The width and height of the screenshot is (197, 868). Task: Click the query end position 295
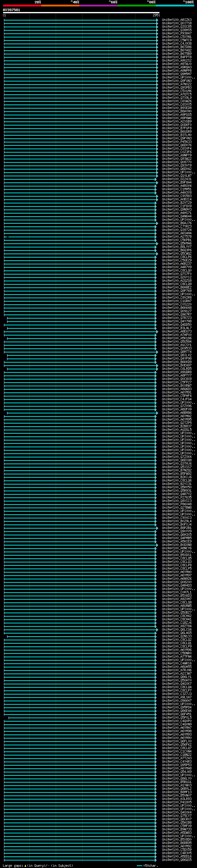tap(155, 15)
